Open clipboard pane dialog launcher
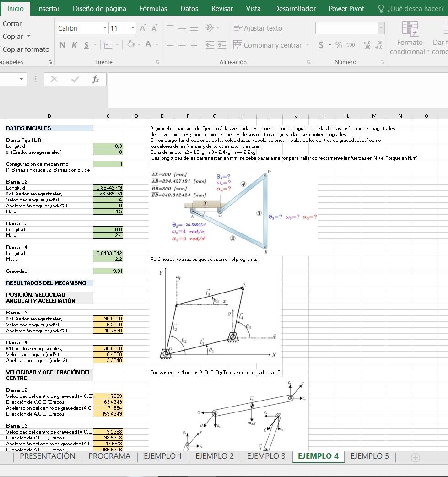The height and width of the screenshot is (477, 448). tap(50, 62)
